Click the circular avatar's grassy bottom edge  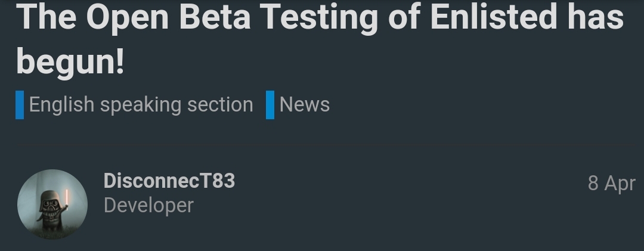pos(52,234)
